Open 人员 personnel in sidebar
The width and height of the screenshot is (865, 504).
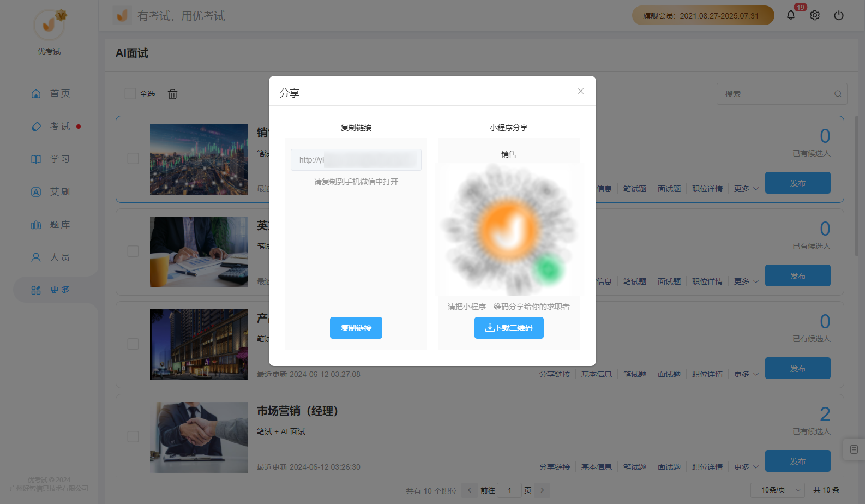click(x=50, y=257)
